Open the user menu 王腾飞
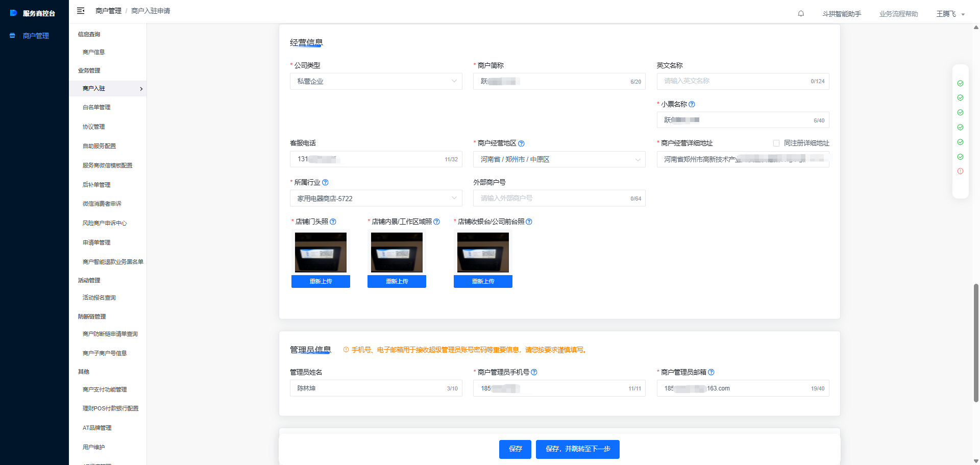Viewport: 980px width, 465px height. pyautogui.click(x=950, y=14)
